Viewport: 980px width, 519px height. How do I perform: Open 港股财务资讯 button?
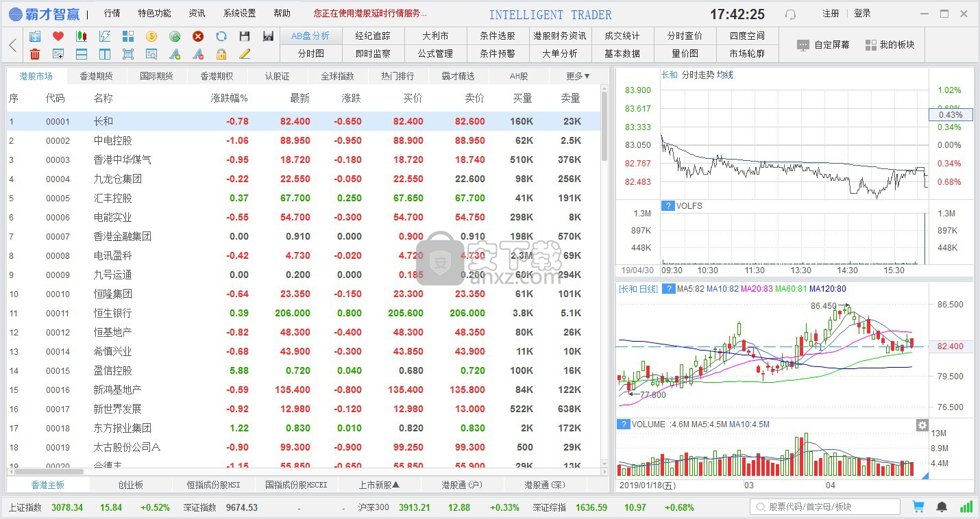[x=560, y=36]
